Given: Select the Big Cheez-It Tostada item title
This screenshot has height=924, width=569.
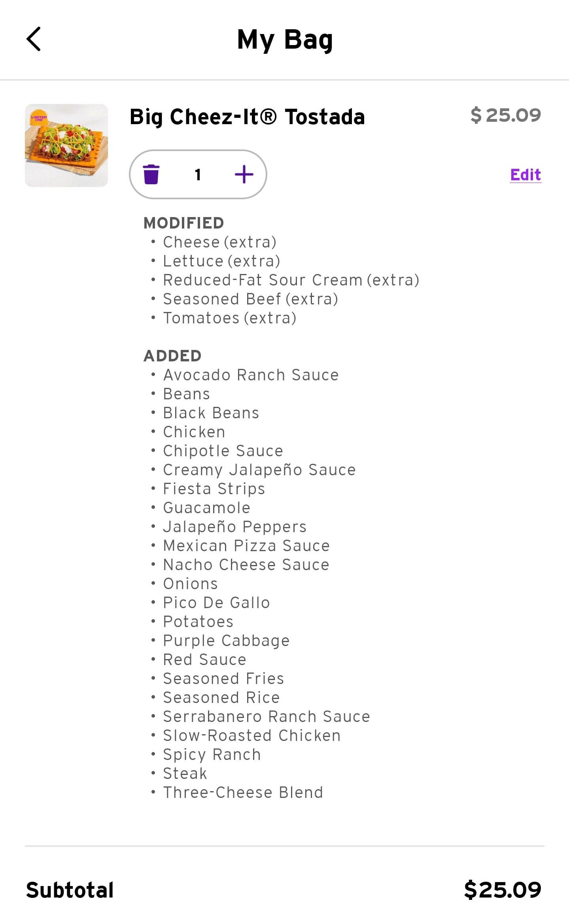Looking at the screenshot, I should (x=247, y=117).
